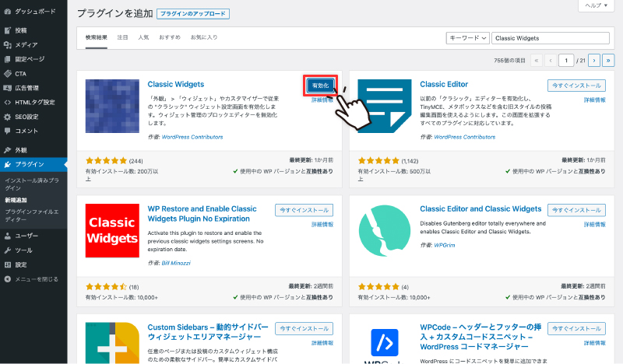Switch to the Recommended (おすすめ) tab
The width and height of the screenshot is (623, 364).
pyautogui.click(x=170, y=37)
